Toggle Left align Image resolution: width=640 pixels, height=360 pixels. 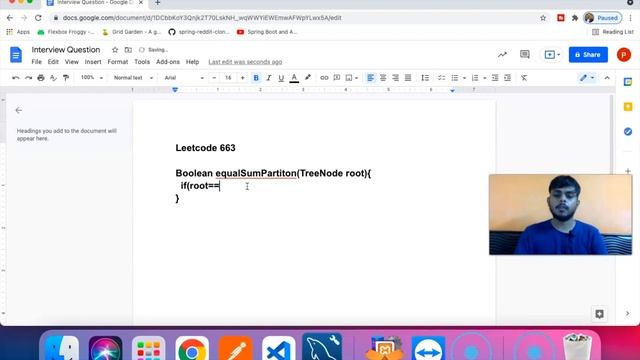[370, 78]
